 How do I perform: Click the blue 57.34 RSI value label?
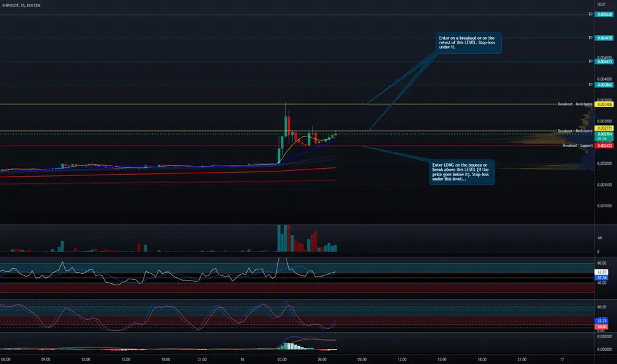(x=602, y=277)
